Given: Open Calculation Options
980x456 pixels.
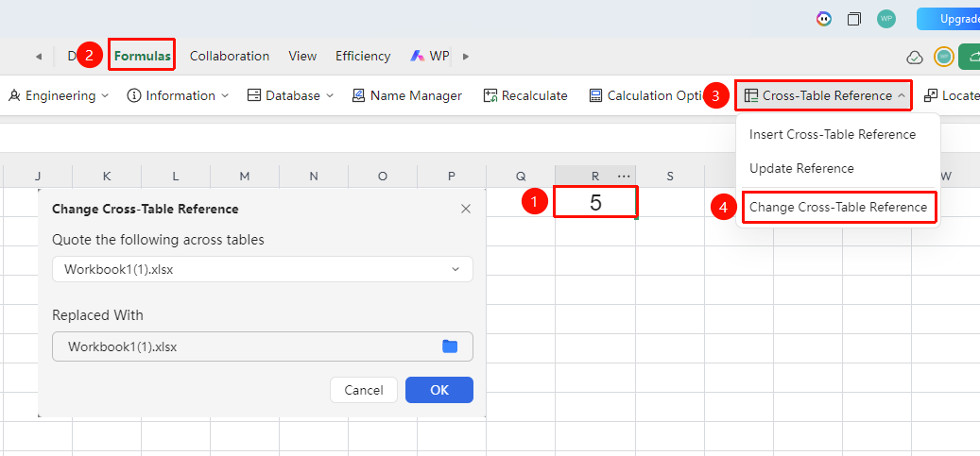Looking at the screenshot, I should 647,95.
